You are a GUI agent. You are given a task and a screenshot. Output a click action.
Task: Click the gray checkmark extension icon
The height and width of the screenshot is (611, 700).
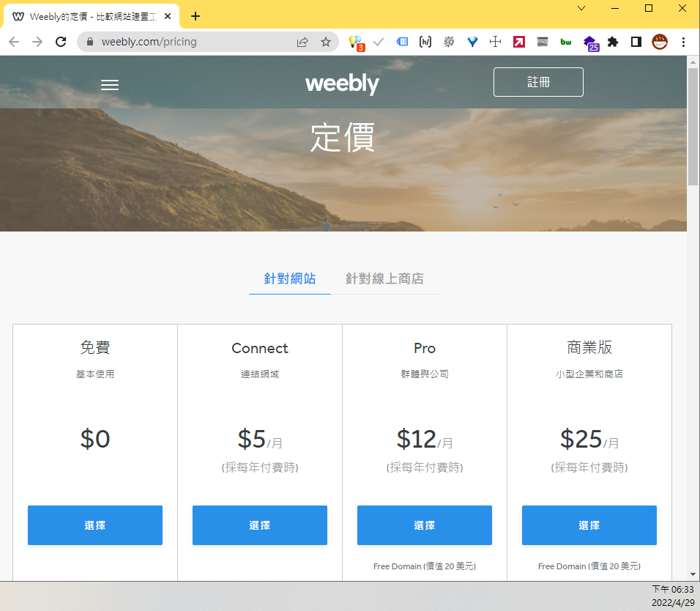(x=379, y=42)
